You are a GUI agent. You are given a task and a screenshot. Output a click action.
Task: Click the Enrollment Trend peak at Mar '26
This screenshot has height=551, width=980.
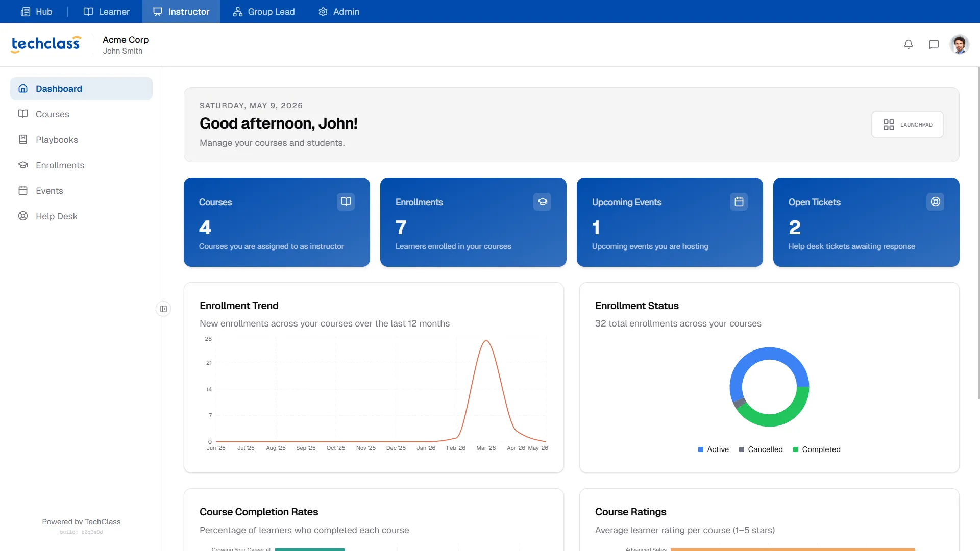(486, 341)
